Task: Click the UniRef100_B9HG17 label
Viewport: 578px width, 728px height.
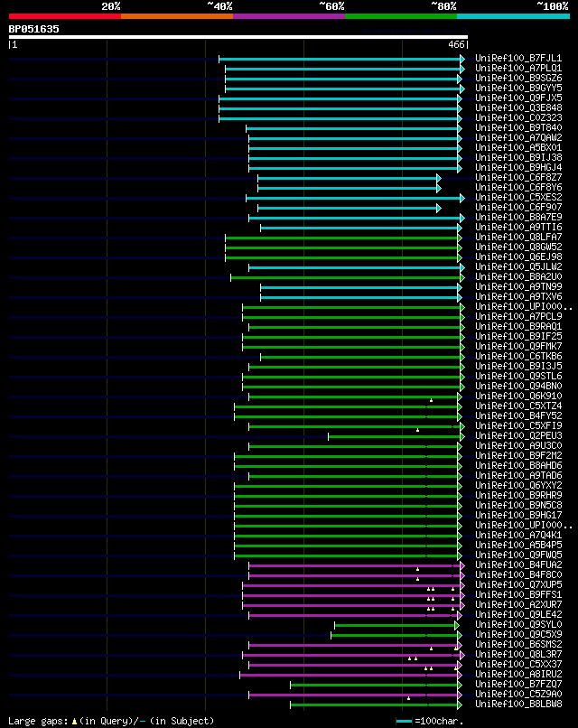Action: 518,516
